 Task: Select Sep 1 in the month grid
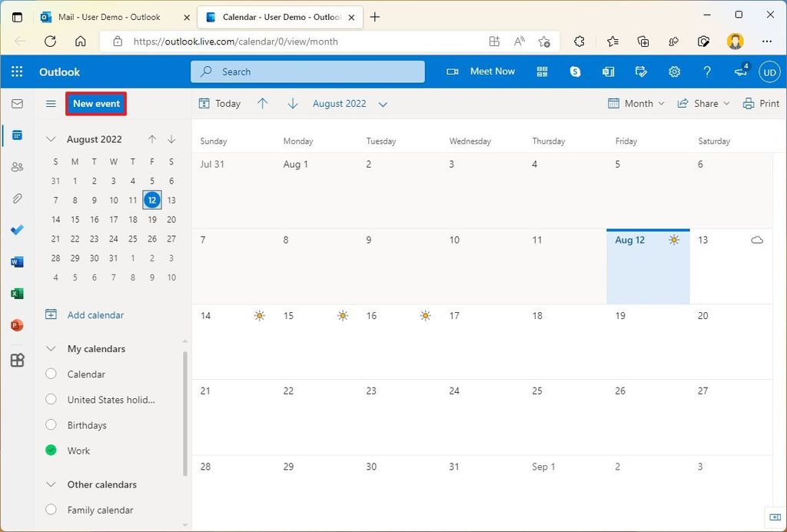point(565,493)
